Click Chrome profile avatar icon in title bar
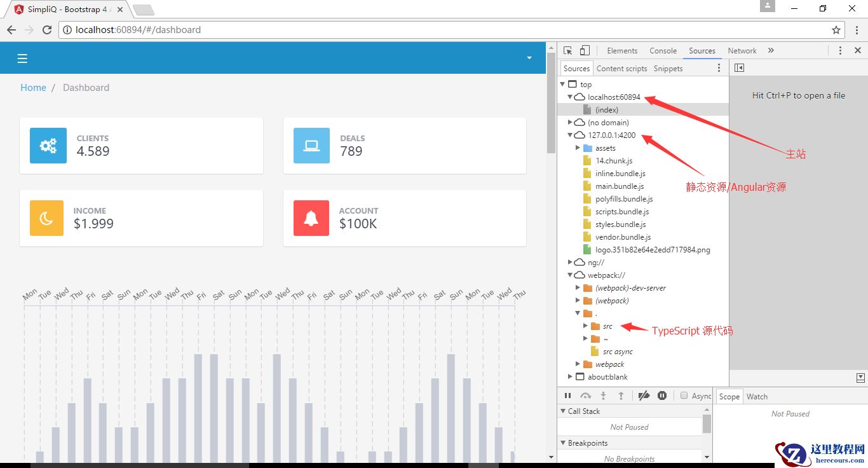This screenshot has height=468, width=868. pos(768,6)
